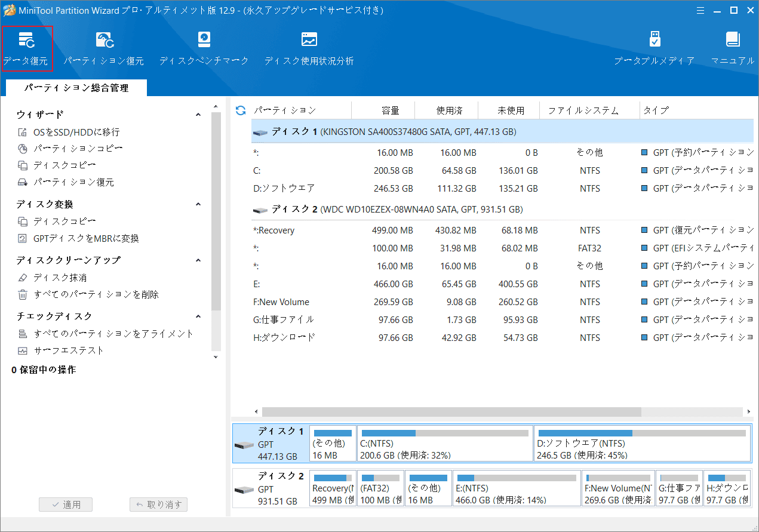
Task: Collapse the ディスククリーンアップ section
Action: point(199,260)
